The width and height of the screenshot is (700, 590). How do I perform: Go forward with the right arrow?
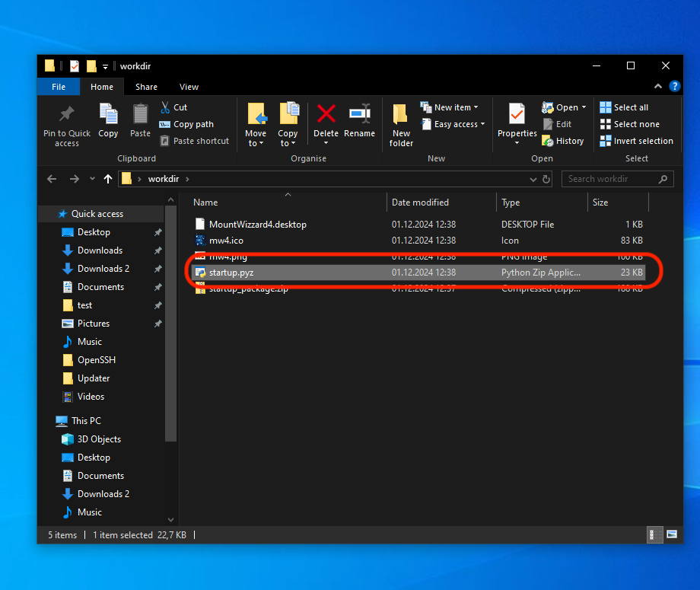(74, 179)
